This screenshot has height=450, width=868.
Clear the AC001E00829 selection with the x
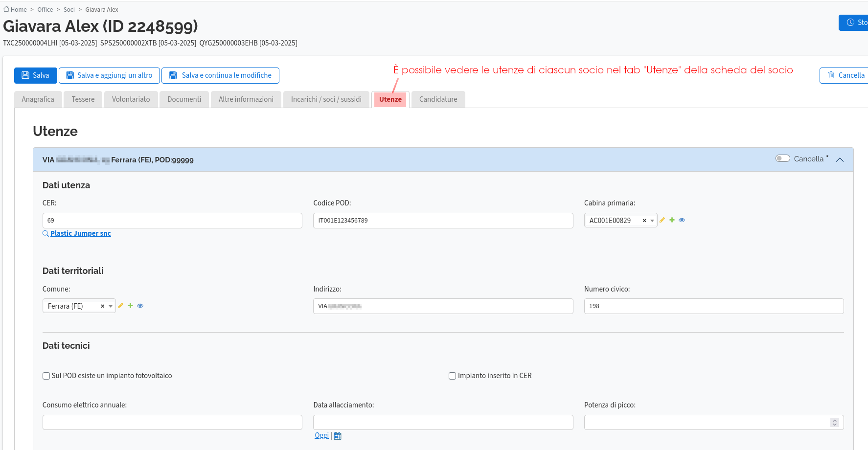[644, 221]
